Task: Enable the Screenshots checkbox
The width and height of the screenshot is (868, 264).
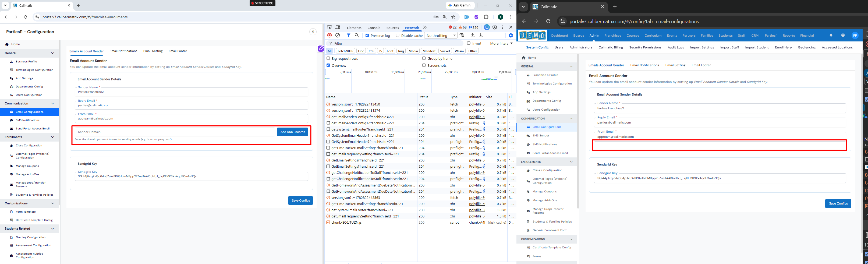Action: coord(424,65)
